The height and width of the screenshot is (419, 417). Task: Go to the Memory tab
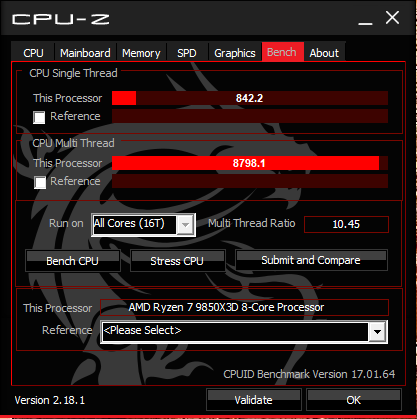pos(141,52)
